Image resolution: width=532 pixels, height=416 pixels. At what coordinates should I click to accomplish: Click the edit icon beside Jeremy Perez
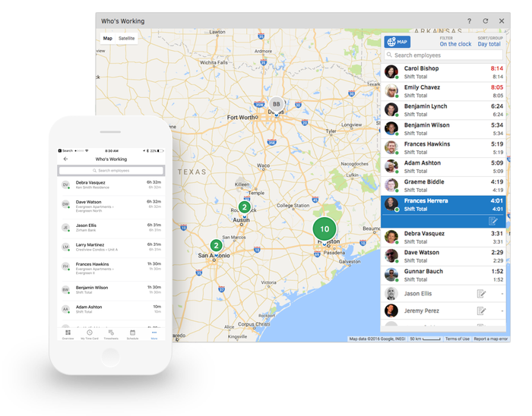click(x=481, y=310)
